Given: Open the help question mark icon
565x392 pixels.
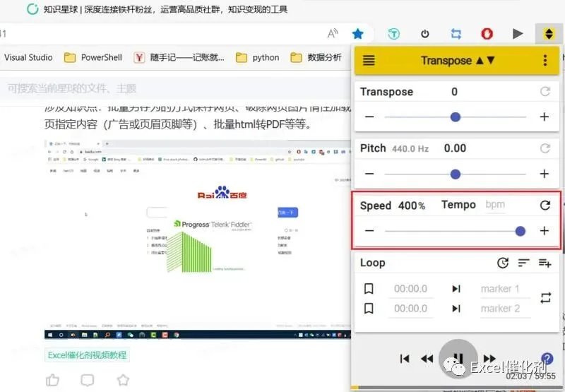Looking at the screenshot, I should pos(547,359).
